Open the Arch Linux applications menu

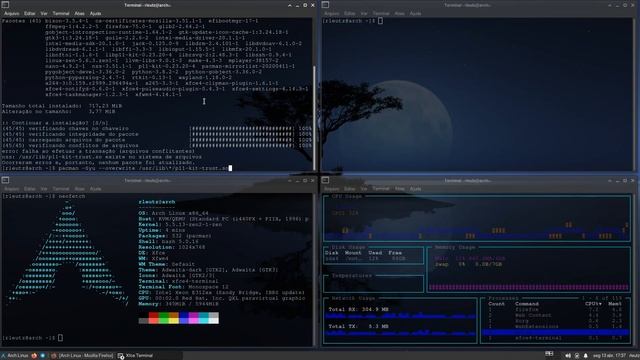15,356
